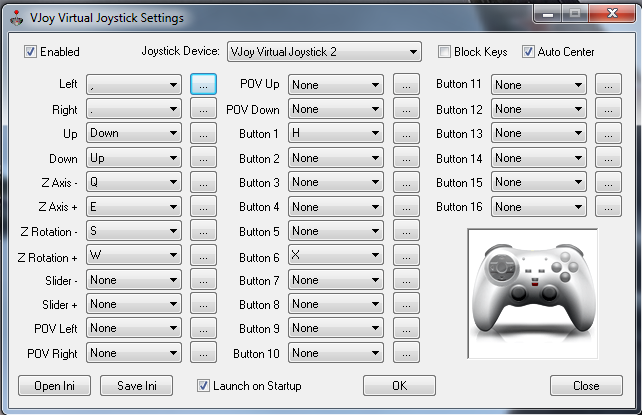Image resolution: width=642 pixels, height=415 pixels.
Task: Open key picker for POV Up
Action: tap(405, 85)
